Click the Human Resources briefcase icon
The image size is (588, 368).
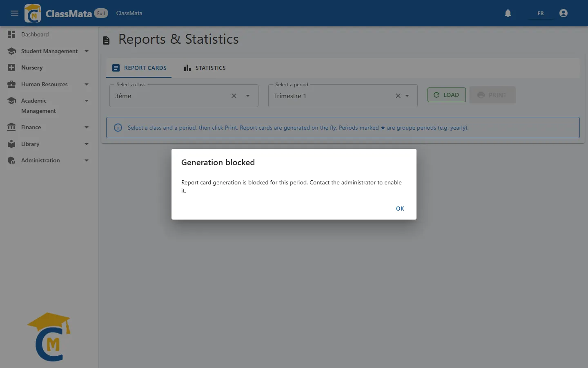point(11,84)
